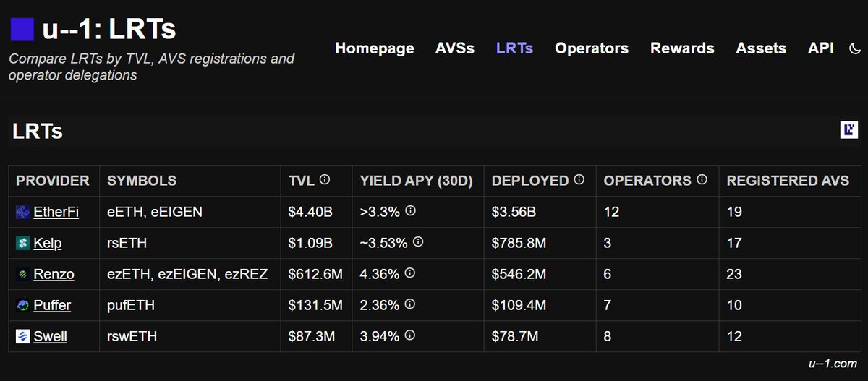Open the Puffer provider link

[52, 305]
